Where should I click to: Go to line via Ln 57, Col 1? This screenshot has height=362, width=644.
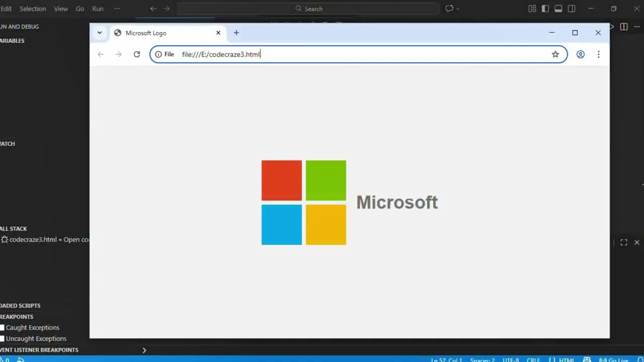446,359
